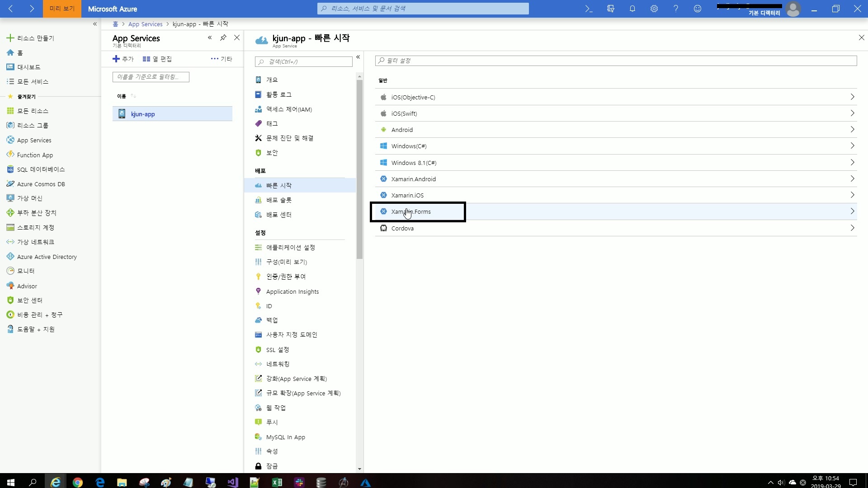Open Excel from the Windows taskbar
868x488 pixels.
277,482
